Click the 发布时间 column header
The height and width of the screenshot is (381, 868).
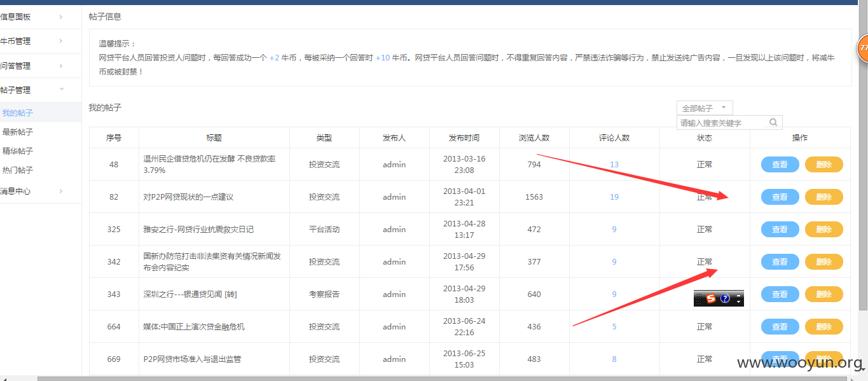pyautogui.click(x=464, y=138)
